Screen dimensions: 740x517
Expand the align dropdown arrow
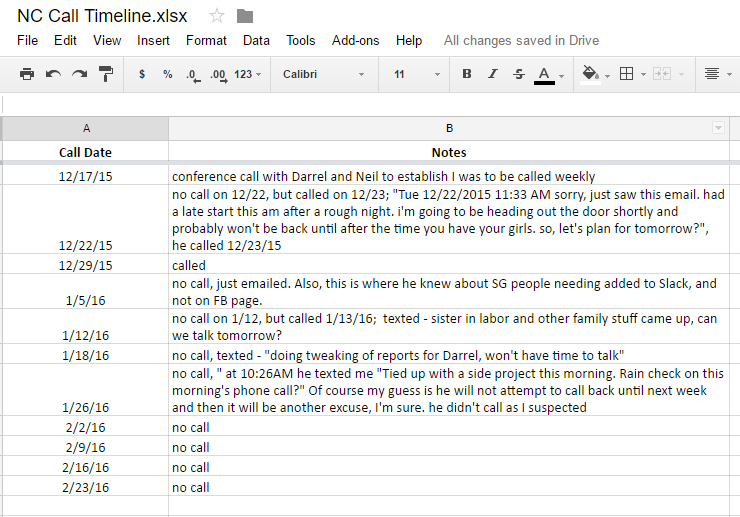pyautogui.click(x=730, y=75)
